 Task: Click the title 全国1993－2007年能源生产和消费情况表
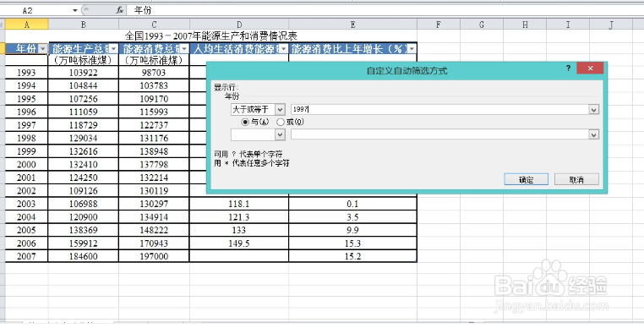(x=211, y=36)
